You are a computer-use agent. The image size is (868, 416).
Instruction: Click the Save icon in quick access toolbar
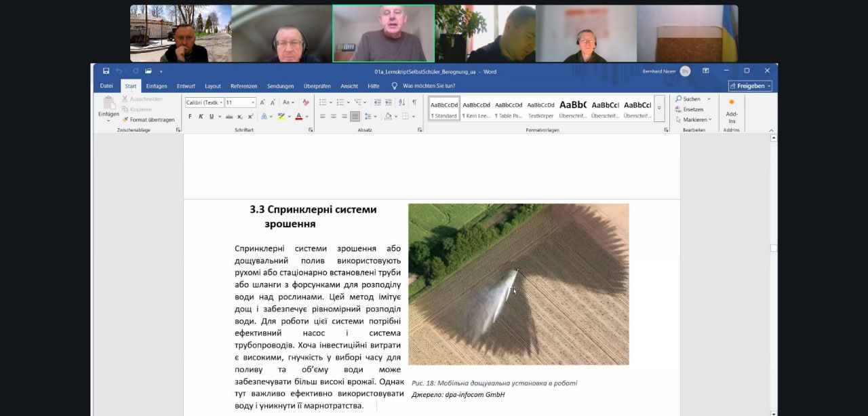[x=106, y=71]
